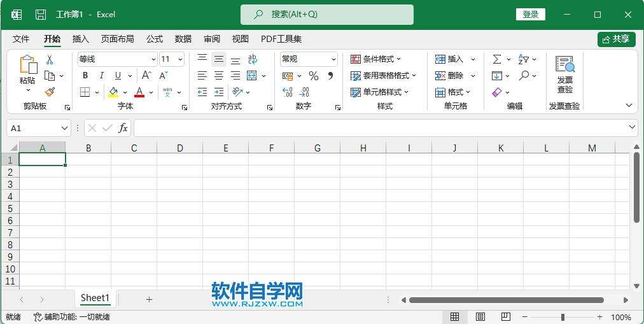Click the percent style icon
The height and width of the screenshot is (324, 644).
pyautogui.click(x=313, y=76)
